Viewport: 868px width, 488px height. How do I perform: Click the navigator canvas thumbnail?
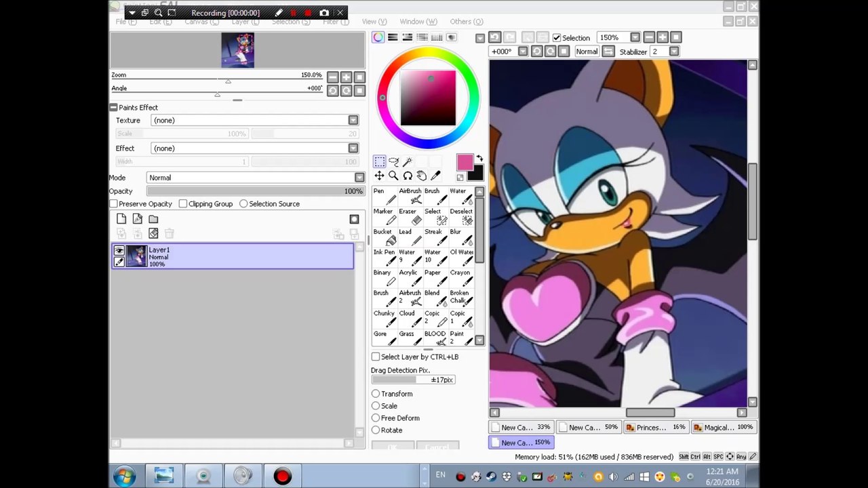pos(237,50)
